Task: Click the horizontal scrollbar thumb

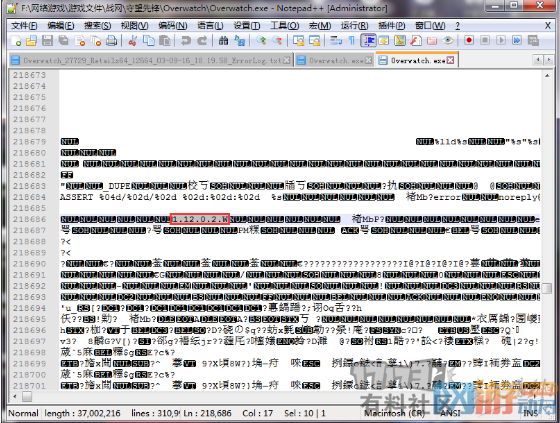Action: (27, 396)
